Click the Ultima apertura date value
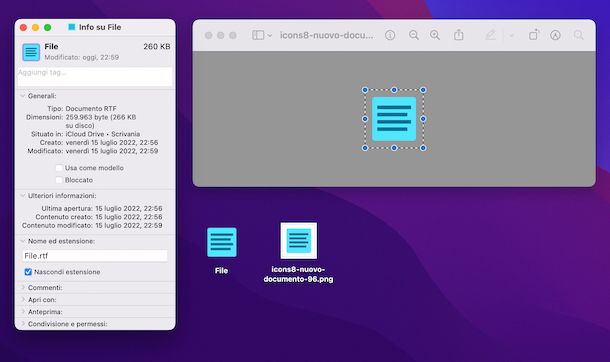Viewport: 610px width, 362px height. pos(129,208)
